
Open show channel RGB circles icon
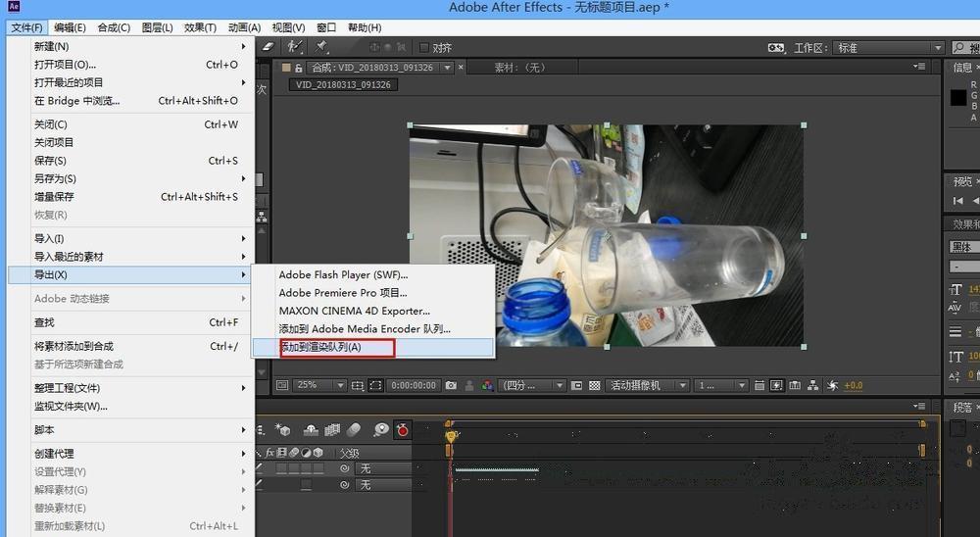(x=487, y=386)
